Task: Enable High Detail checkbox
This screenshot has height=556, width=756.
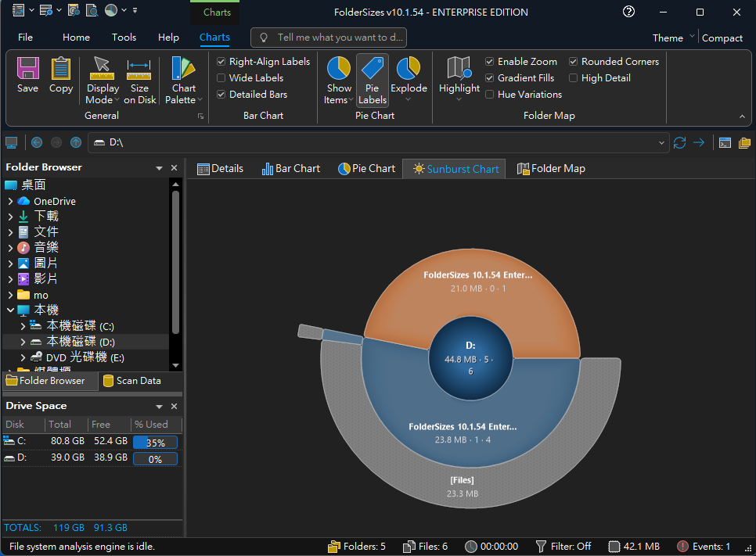Action: pos(574,78)
